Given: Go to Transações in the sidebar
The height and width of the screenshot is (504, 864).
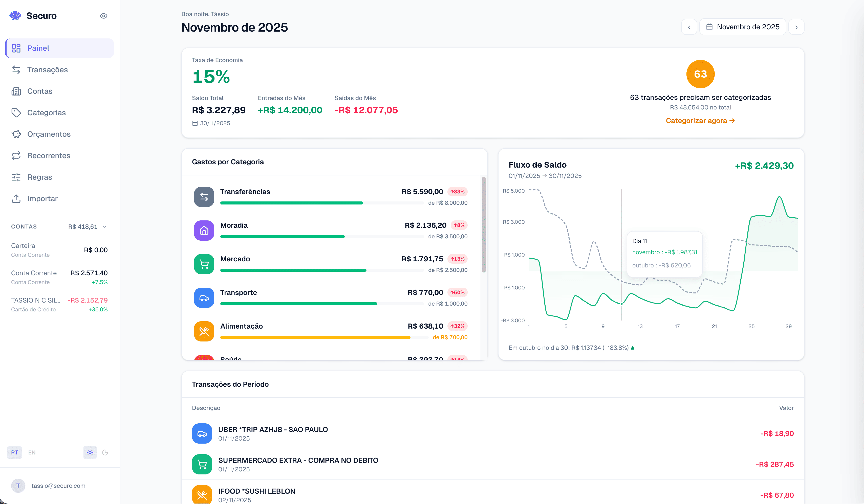Looking at the screenshot, I should pos(60,70).
